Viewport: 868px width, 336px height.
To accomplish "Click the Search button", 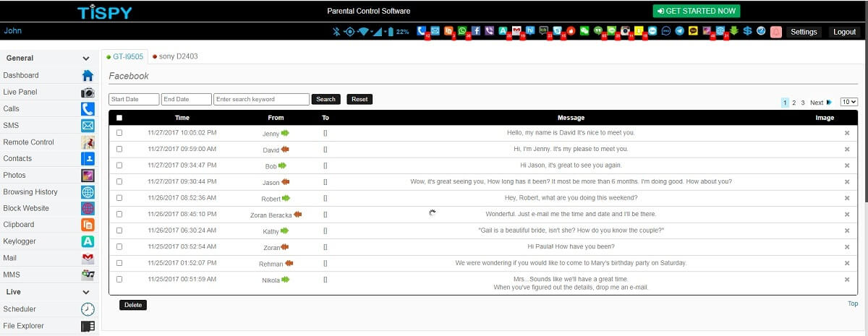I will [x=325, y=99].
